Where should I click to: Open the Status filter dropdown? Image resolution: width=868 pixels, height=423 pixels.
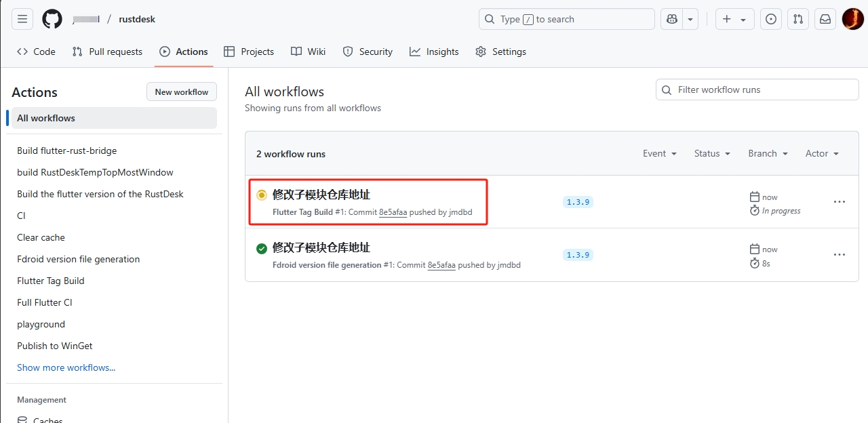[x=712, y=153]
